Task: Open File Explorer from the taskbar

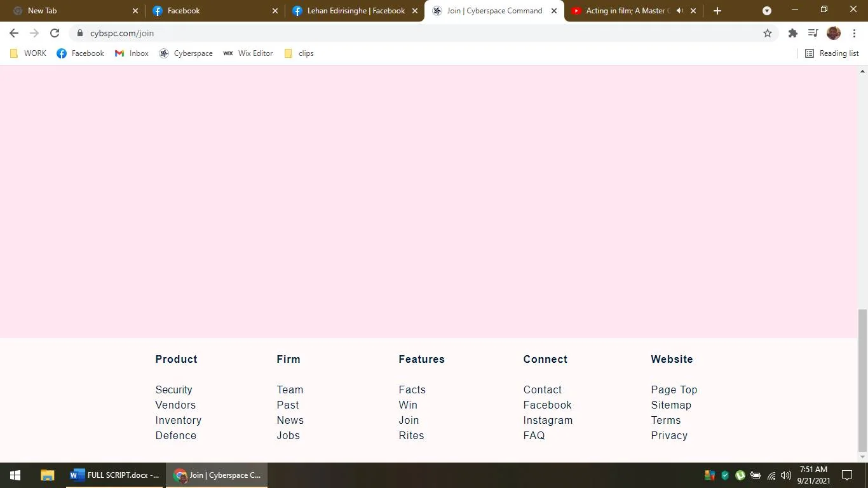Action: click(48, 475)
